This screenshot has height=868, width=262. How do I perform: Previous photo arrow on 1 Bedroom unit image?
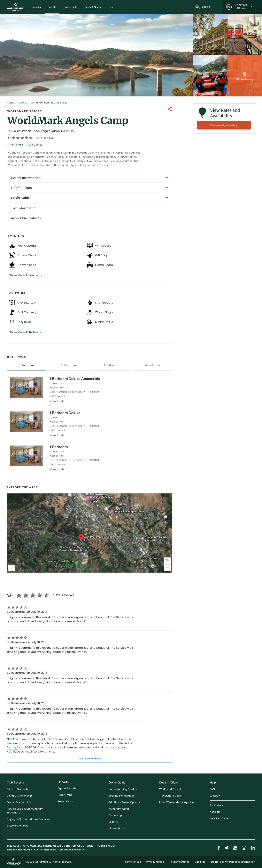(x=12, y=456)
